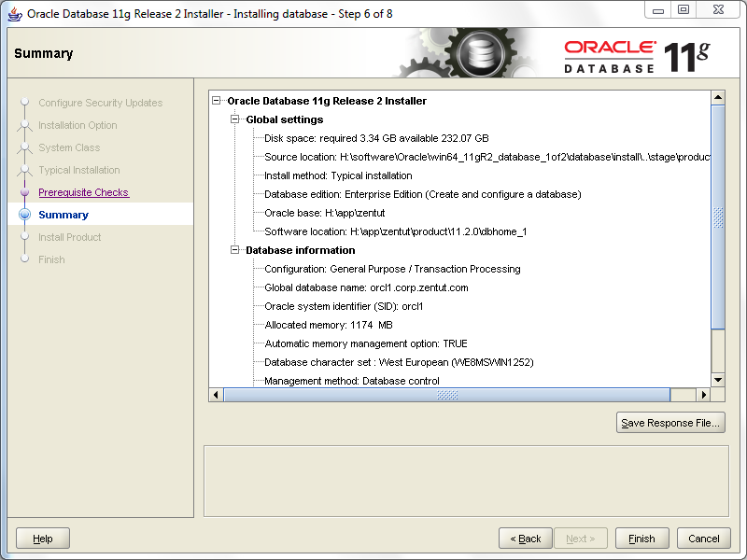
Task: Select the Allocated memory: 1174 MB row
Action: coord(329,325)
